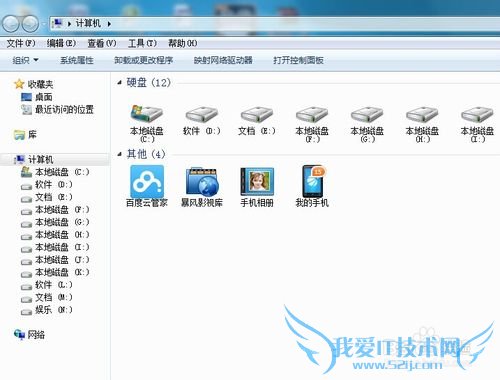The image size is (500, 380).
Task: Open 我的手机 phone icon
Action: pyautogui.click(x=313, y=182)
